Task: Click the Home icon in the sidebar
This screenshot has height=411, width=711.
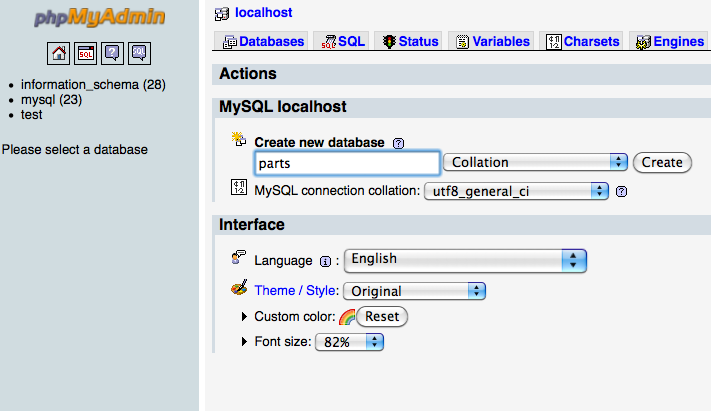Action: pos(58,54)
